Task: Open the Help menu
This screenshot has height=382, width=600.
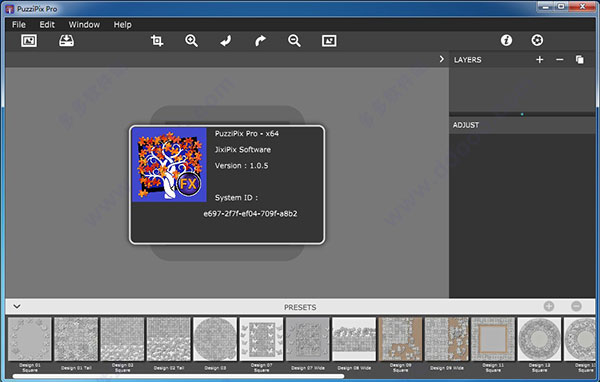Action: pos(122,24)
